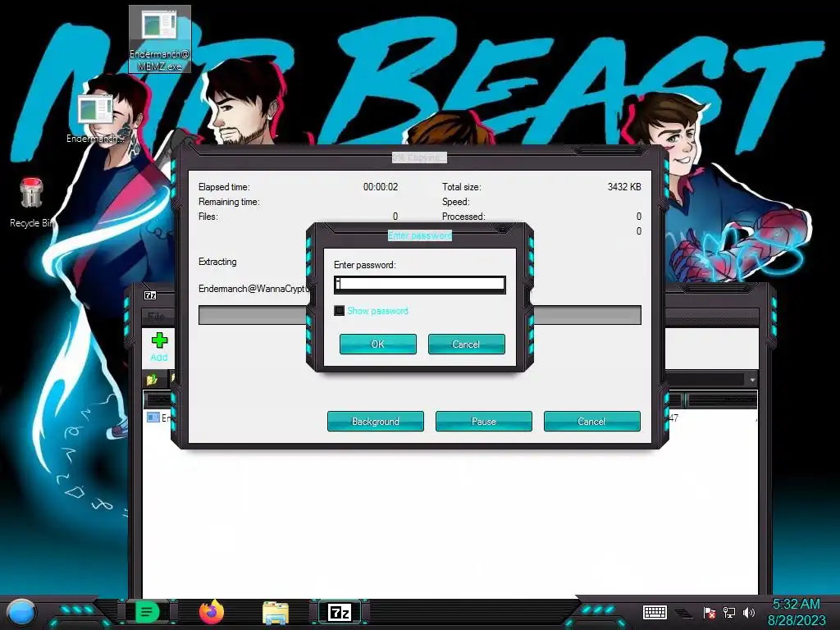Expand the 7-Zip address bar dropdown

coord(752,380)
